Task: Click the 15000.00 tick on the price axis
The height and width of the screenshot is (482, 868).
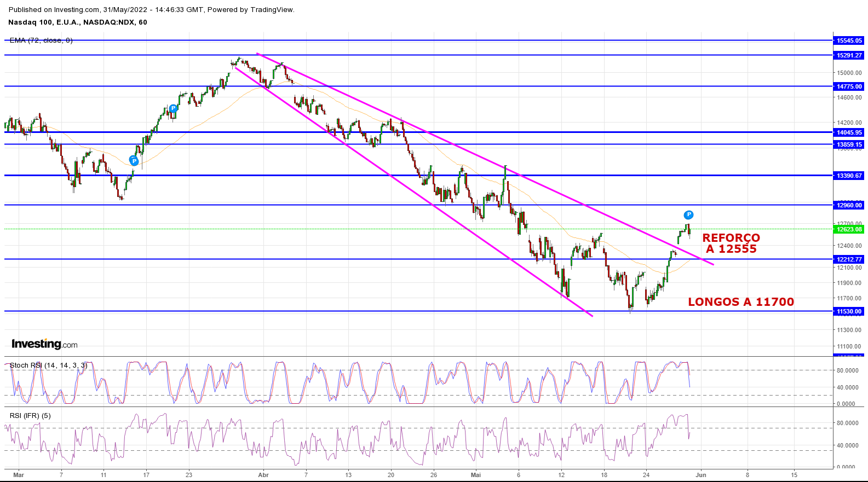Action: [x=849, y=73]
